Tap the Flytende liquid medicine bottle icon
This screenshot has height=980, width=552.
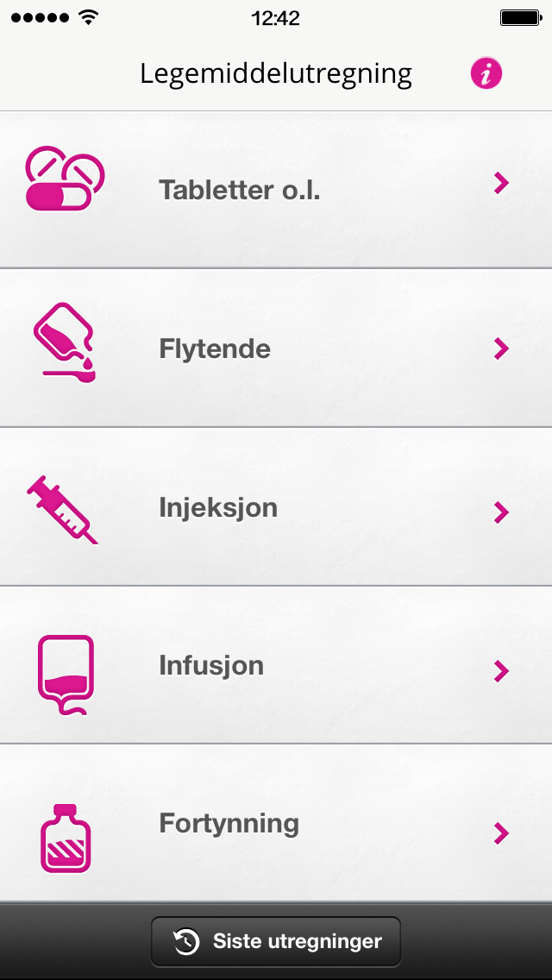tap(65, 341)
